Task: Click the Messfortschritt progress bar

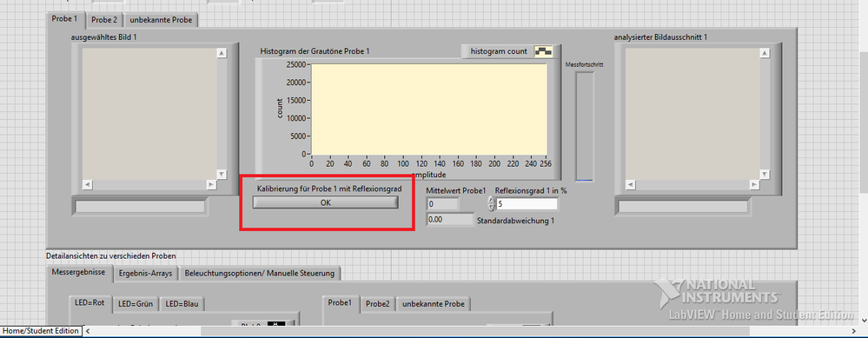Action: pos(585,126)
